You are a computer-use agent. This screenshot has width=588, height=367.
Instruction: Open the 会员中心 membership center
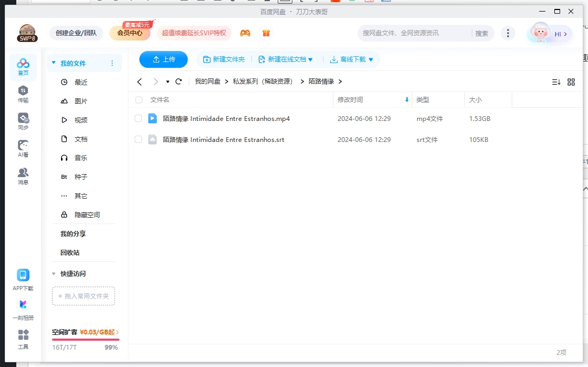click(x=129, y=33)
